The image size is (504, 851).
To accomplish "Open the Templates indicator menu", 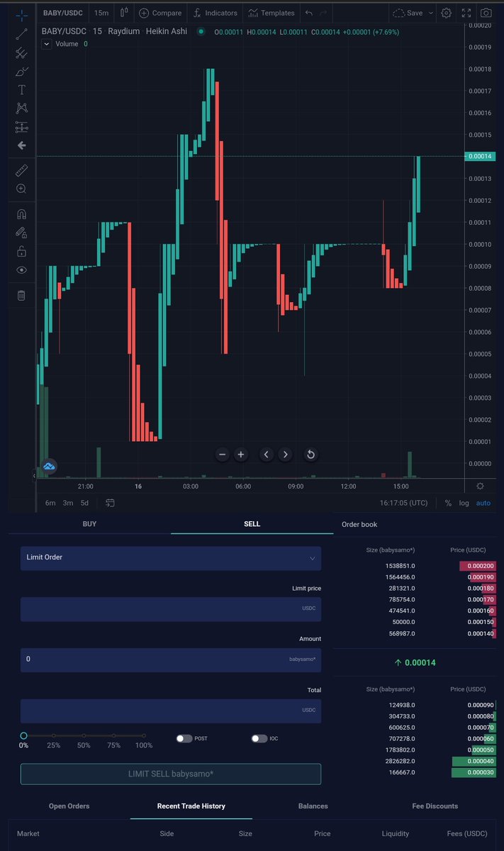I will pos(271,13).
